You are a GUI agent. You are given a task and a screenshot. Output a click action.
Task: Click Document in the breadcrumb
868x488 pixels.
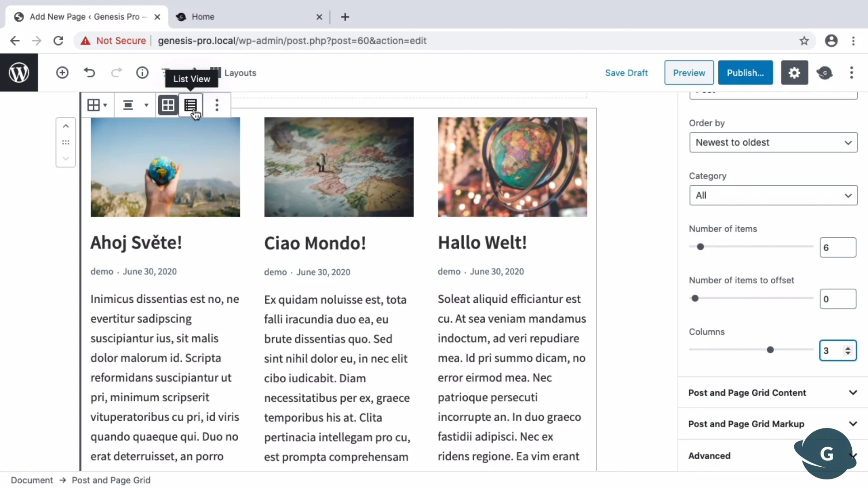[32, 480]
